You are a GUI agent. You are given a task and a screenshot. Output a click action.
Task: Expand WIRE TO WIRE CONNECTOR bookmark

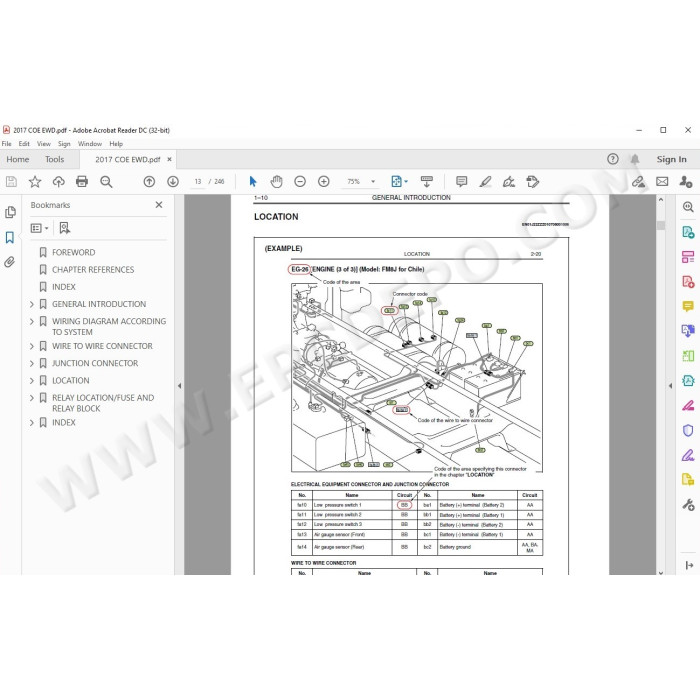(32, 346)
